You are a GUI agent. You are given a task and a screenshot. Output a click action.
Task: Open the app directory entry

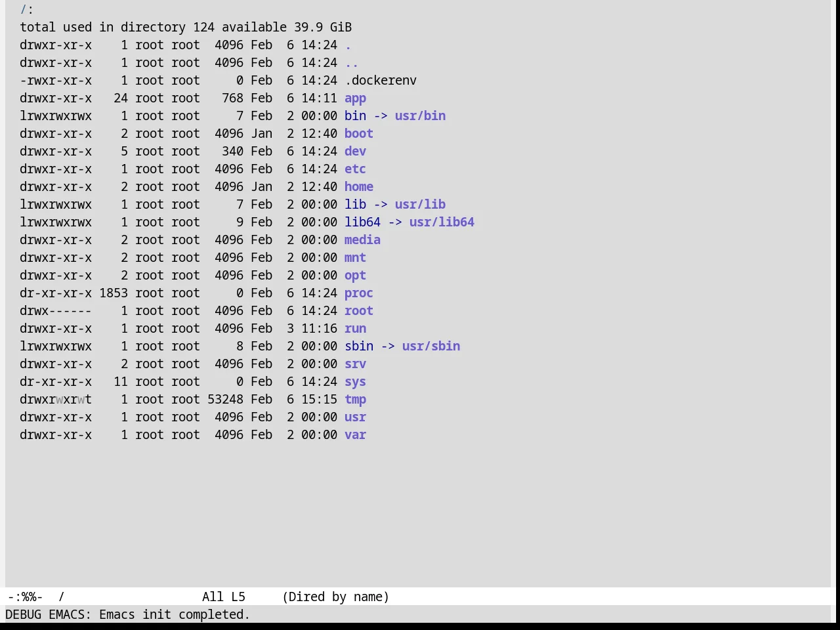355,98
